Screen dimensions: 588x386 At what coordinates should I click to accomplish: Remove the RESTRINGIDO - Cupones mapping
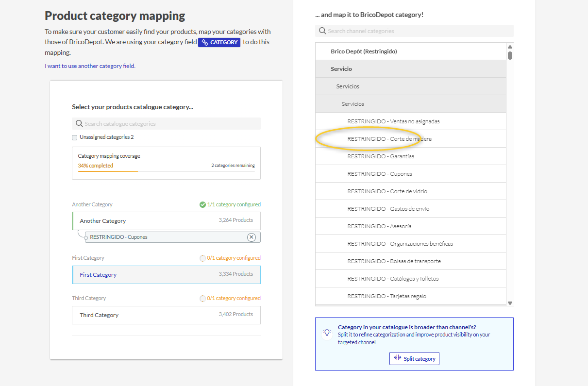click(251, 237)
